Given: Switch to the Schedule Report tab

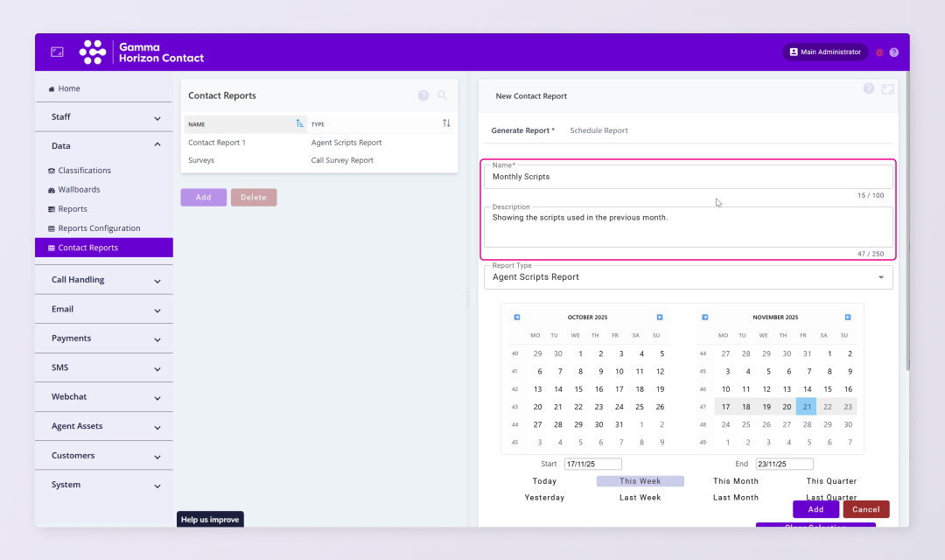Looking at the screenshot, I should point(598,130).
